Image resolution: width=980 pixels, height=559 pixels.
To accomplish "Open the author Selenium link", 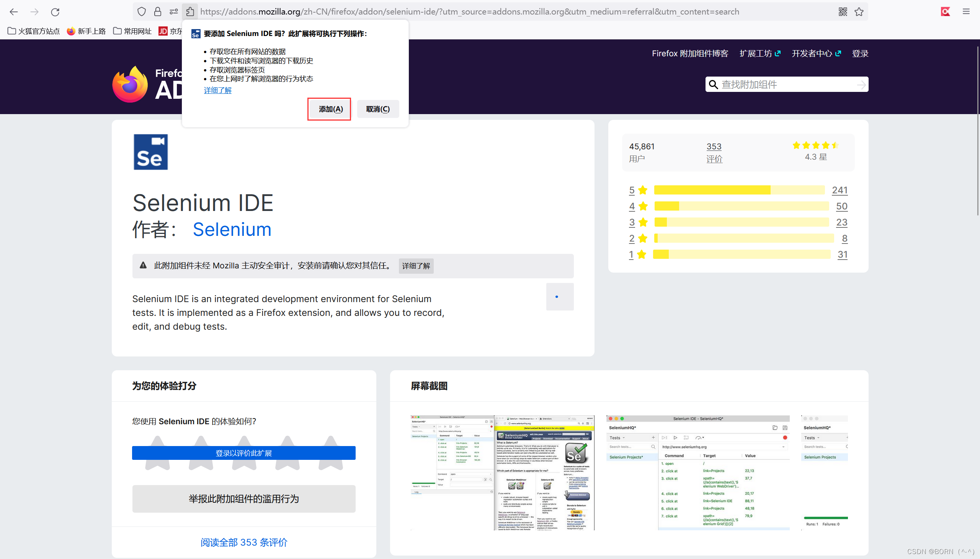I will (232, 230).
